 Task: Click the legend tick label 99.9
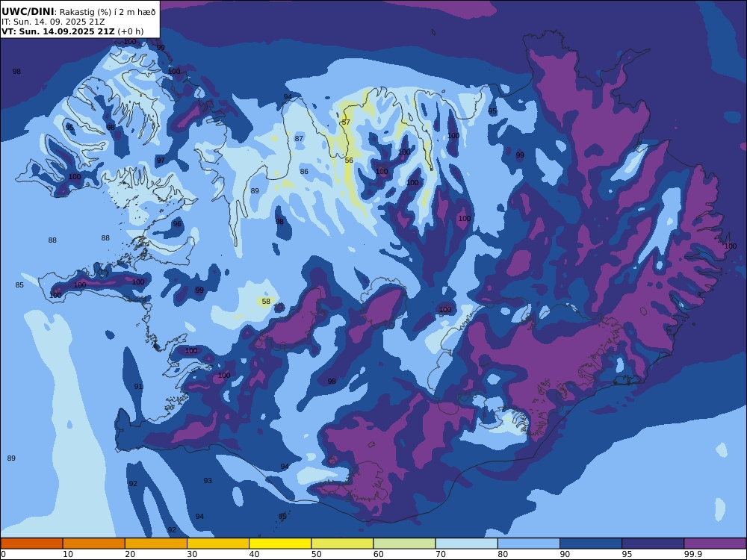pyautogui.click(x=692, y=554)
